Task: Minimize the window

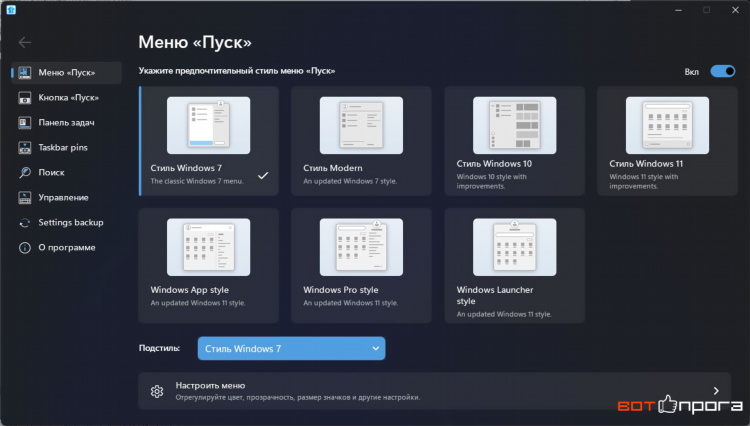Action: pos(678,10)
